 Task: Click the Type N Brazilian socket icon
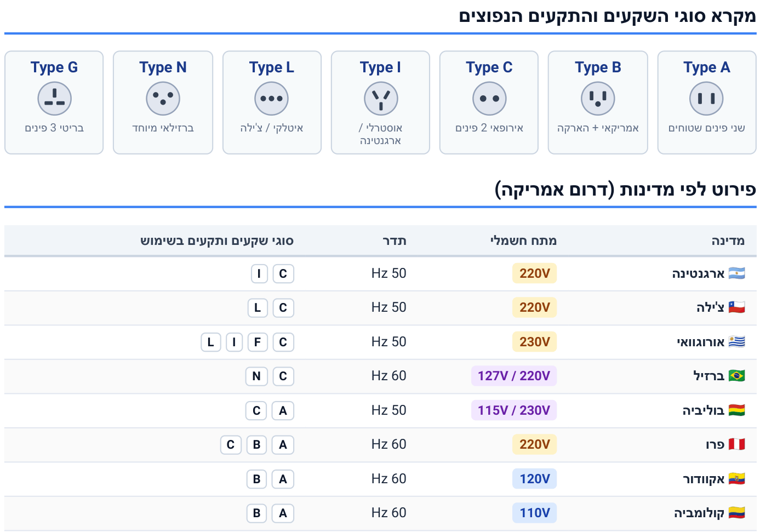tap(163, 99)
